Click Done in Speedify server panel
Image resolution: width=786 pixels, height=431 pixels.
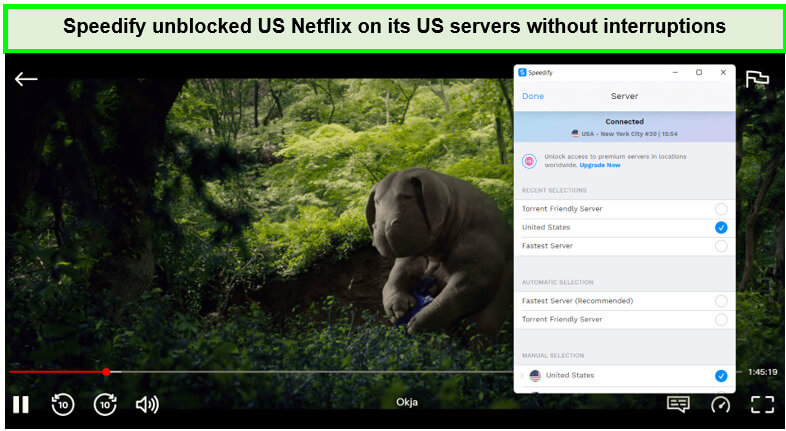coord(533,96)
